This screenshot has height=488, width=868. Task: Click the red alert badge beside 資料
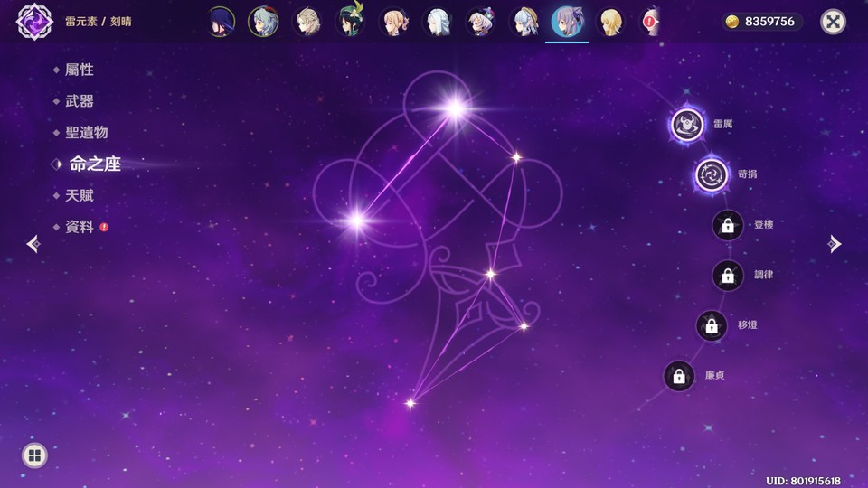104,227
